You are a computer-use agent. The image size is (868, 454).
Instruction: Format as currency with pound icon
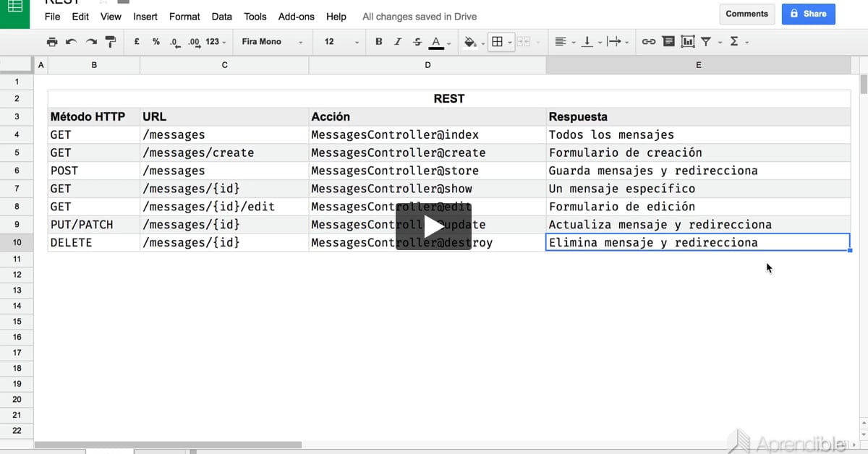(x=137, y=42)
